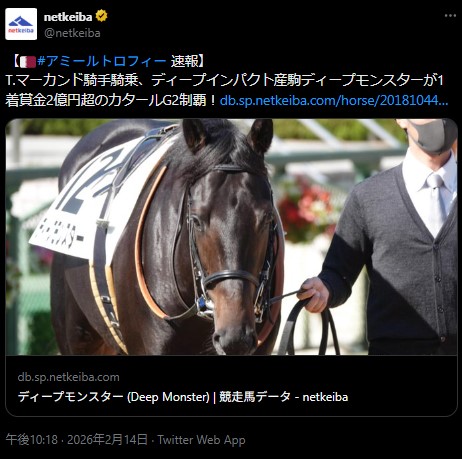The width and height of the screenshot is (462, 459).
Task: Open the Deep Monster horse photo preview
Action: pos(231,237)
